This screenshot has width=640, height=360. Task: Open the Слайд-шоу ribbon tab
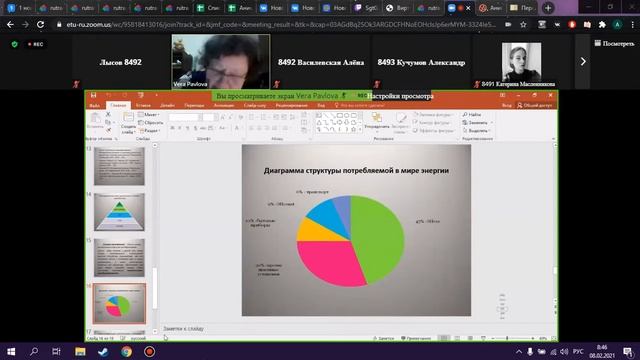[255, 105]
